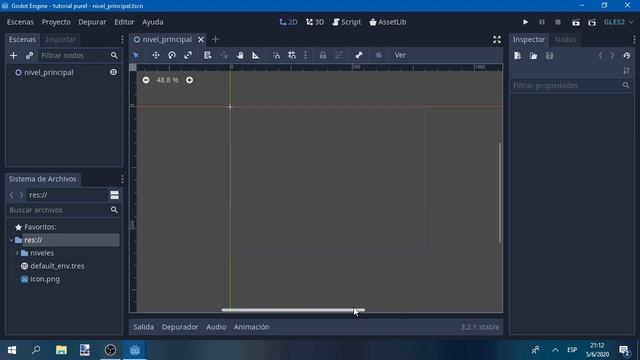Open the Editor menu
The width and height of the screenshot is (640, 360).
(x=124, y=22)
